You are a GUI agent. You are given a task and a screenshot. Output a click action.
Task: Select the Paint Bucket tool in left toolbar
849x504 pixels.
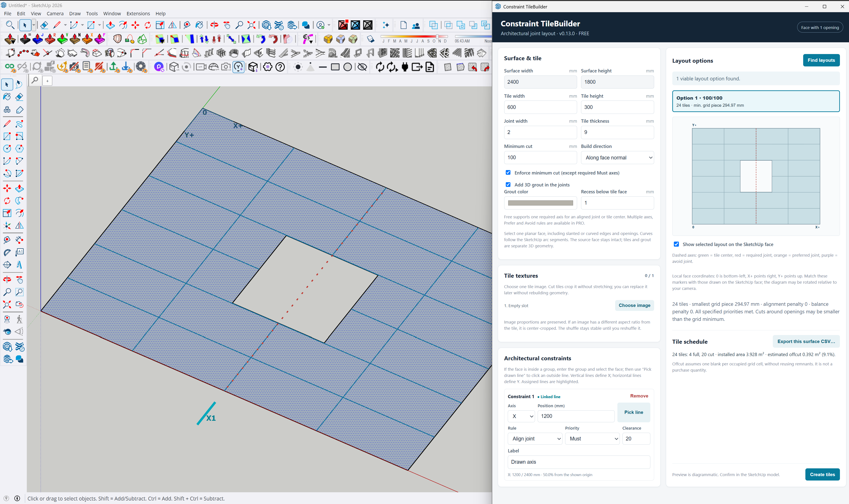tap(7, 97)
